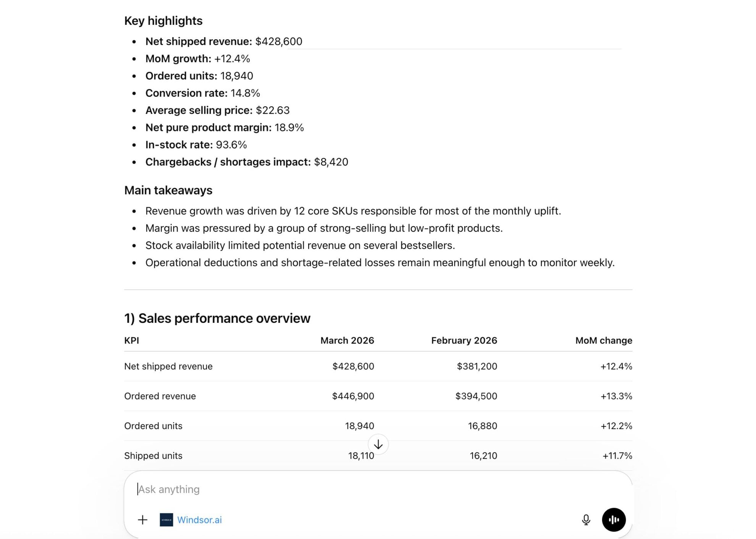Launch voice mode with the black waveform button
The width and height of the screenshot is (756, 539).
614,520
